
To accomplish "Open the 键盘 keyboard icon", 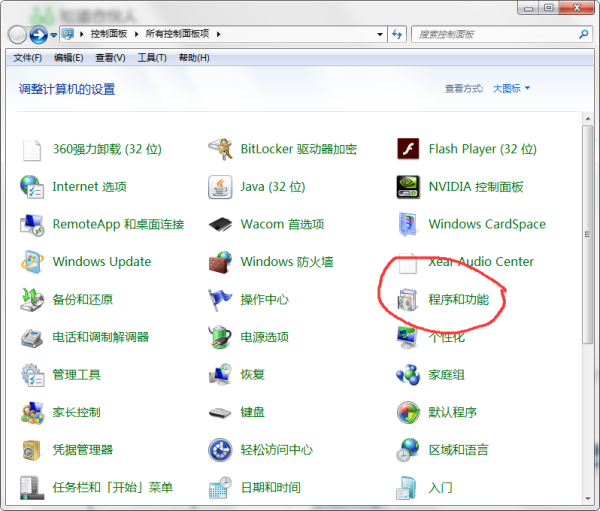I will 220,413.
